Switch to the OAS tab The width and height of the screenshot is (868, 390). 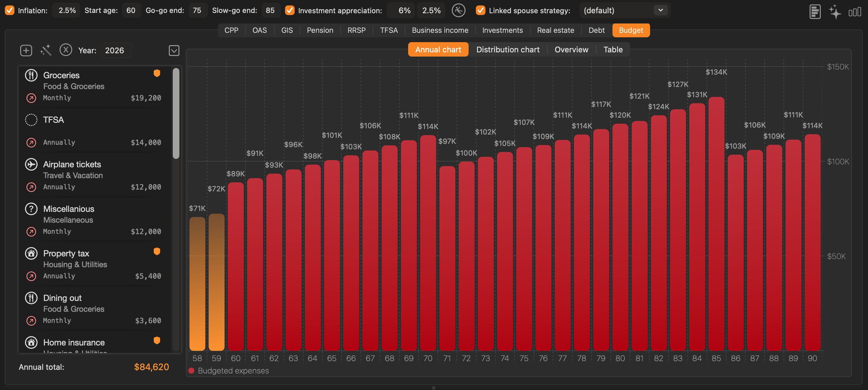259,30
